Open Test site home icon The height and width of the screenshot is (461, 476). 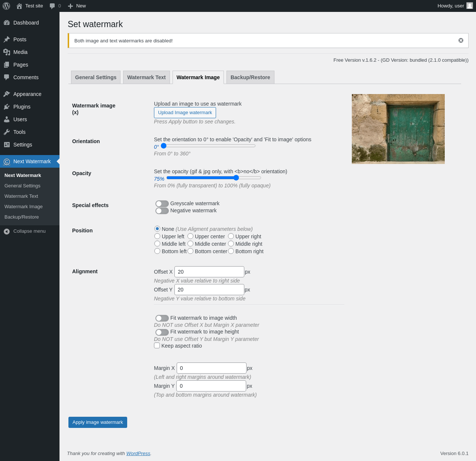(19, 6)
